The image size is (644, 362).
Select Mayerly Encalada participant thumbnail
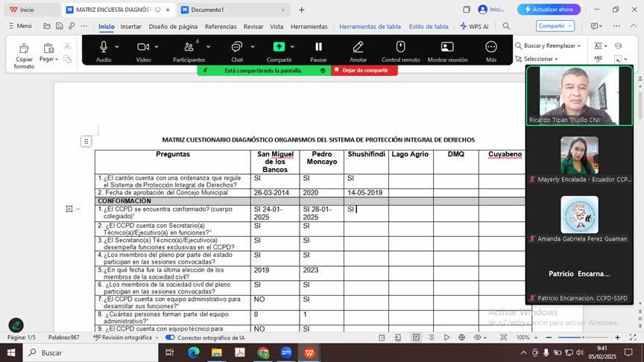(579, 155)
